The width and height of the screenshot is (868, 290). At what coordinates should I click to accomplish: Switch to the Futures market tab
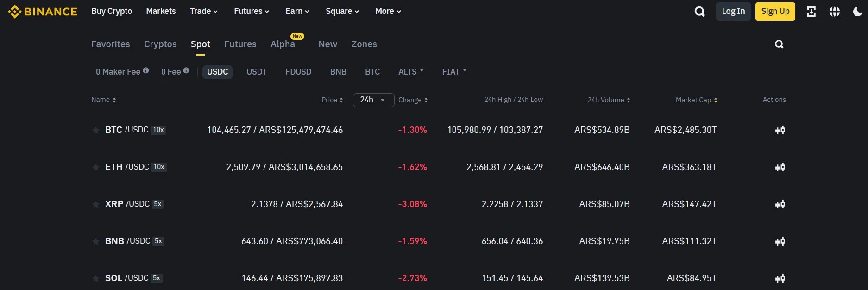(240, 44)
